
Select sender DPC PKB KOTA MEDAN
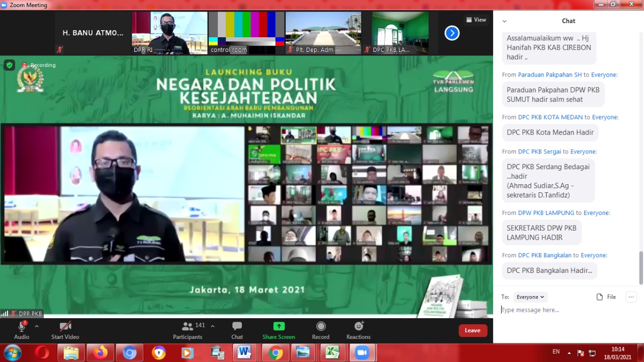tap(550, 117)
